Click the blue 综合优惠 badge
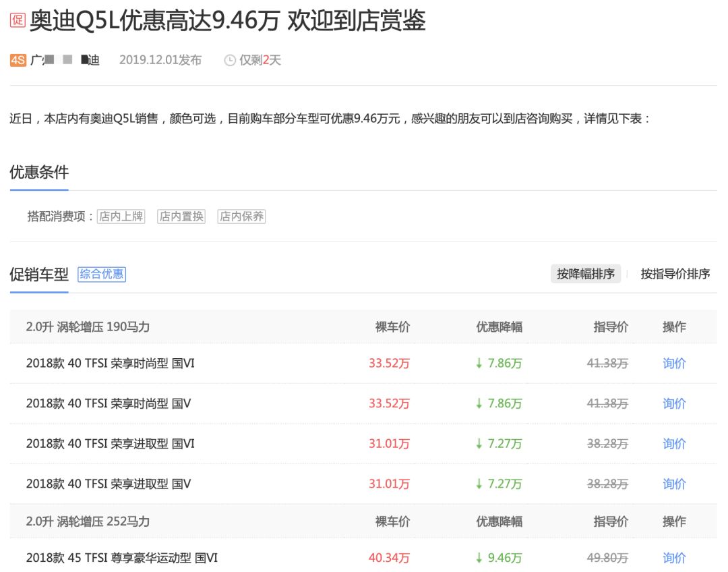The height and width of the screenshot is (572, 728). pos(102,274)
